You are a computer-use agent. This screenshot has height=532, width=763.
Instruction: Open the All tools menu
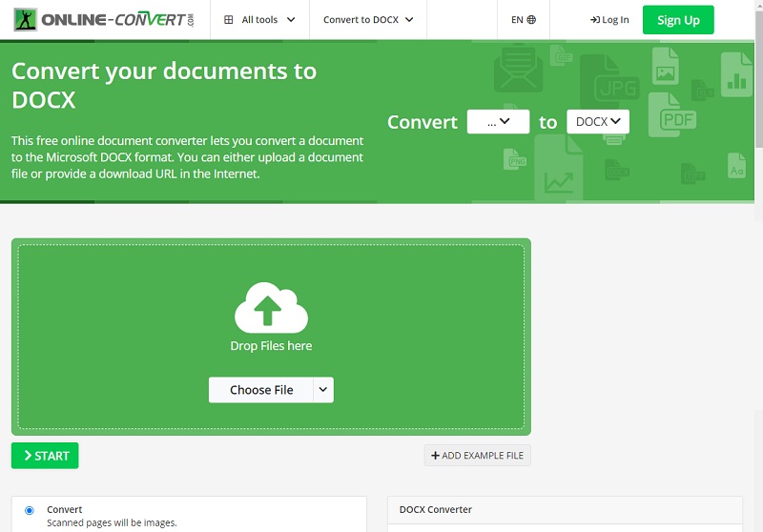coord(259,20)
